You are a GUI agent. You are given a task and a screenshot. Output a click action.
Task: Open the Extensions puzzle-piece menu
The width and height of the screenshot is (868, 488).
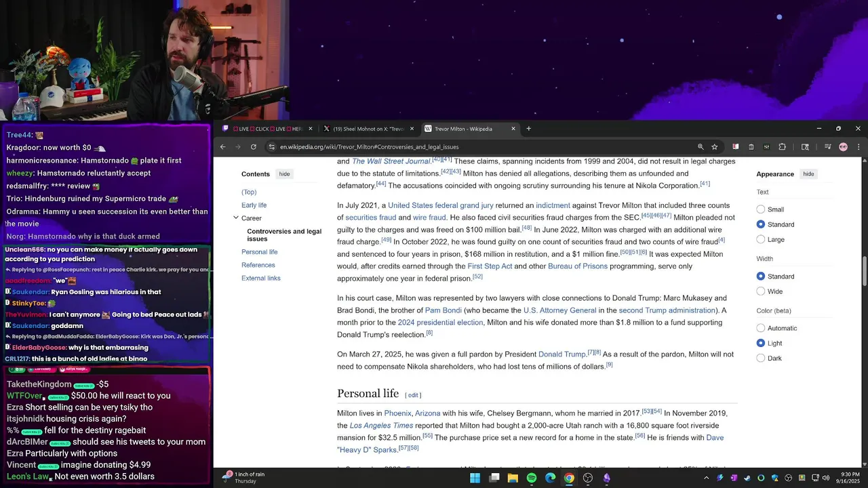(x=782, y=146)
